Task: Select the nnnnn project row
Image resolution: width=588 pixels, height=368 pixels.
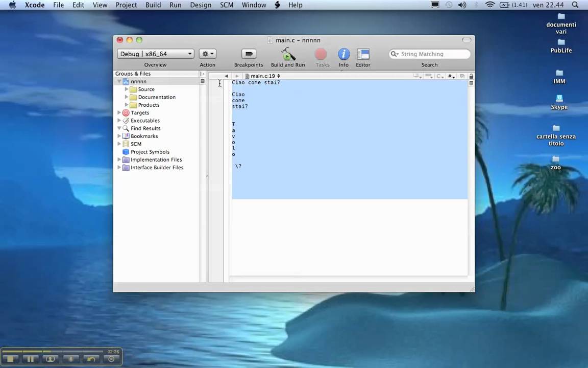Action: coord(156,81)
